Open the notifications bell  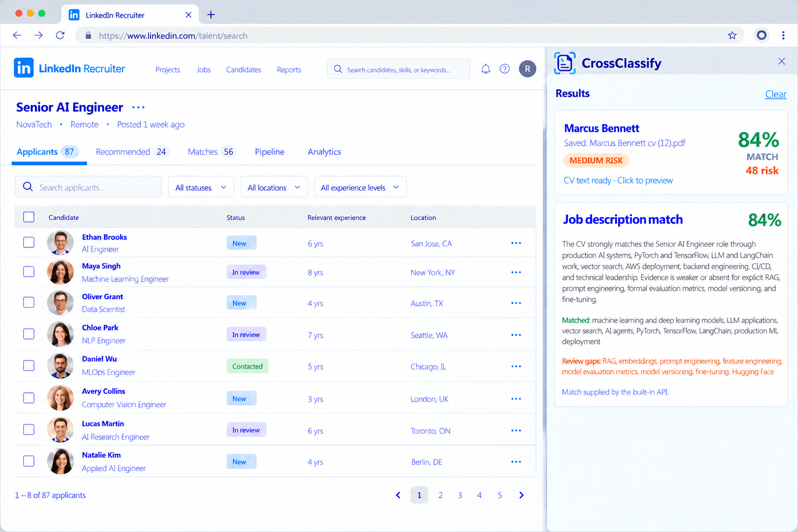486,69
